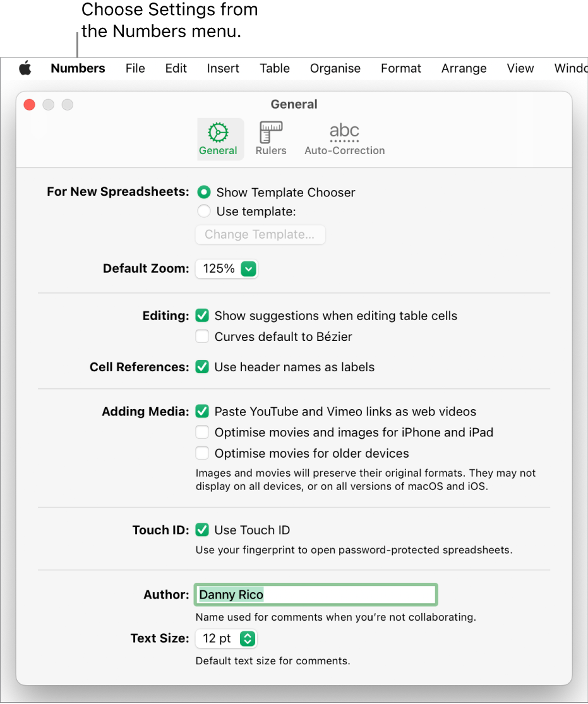Click the Apple menu icon
Image resolution: width=588 pixels, height=704 pixels.
[x=25, y=68]
